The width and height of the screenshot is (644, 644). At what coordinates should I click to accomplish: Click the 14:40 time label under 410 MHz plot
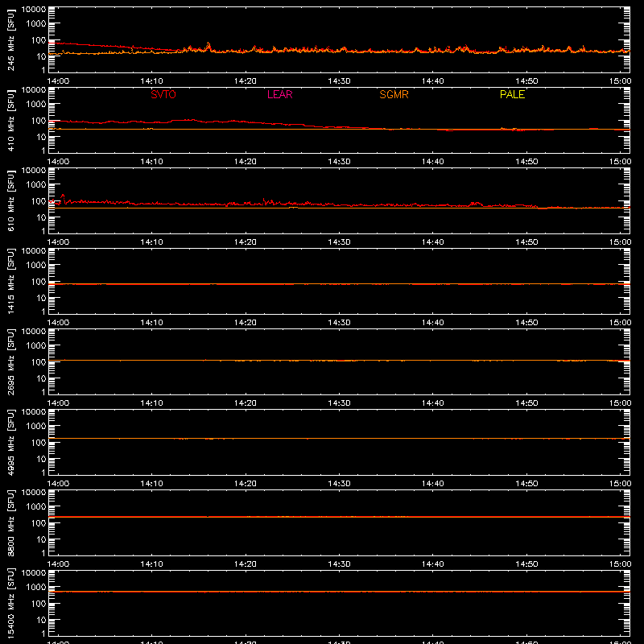(x=433, y=162)
